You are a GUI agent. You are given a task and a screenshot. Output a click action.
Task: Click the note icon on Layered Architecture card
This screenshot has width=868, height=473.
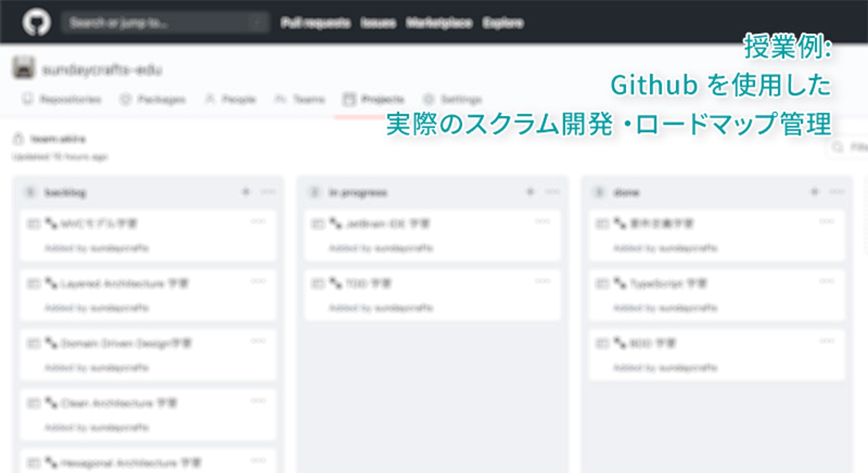pyautogui.click(x=34, y=283)
